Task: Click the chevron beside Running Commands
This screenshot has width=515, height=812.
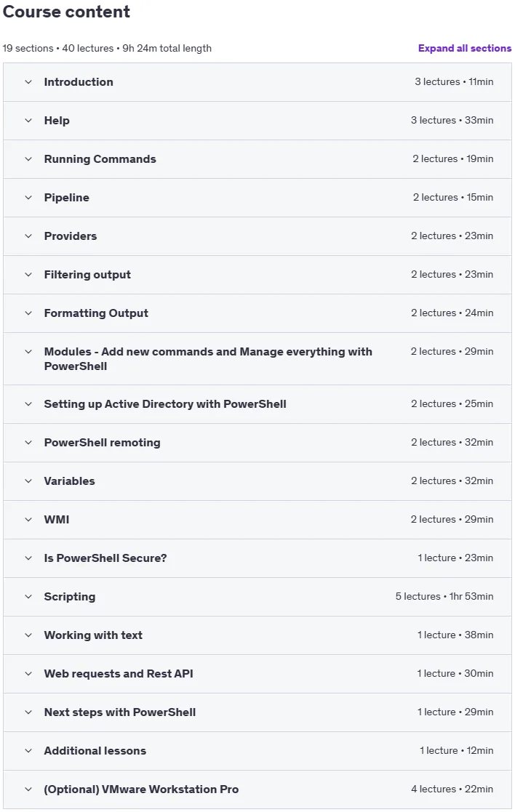Action: coord(28,159)
